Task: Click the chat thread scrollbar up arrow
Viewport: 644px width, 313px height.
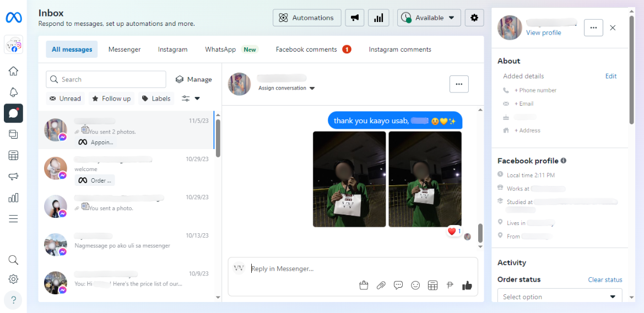Action: tap(480, 109)
